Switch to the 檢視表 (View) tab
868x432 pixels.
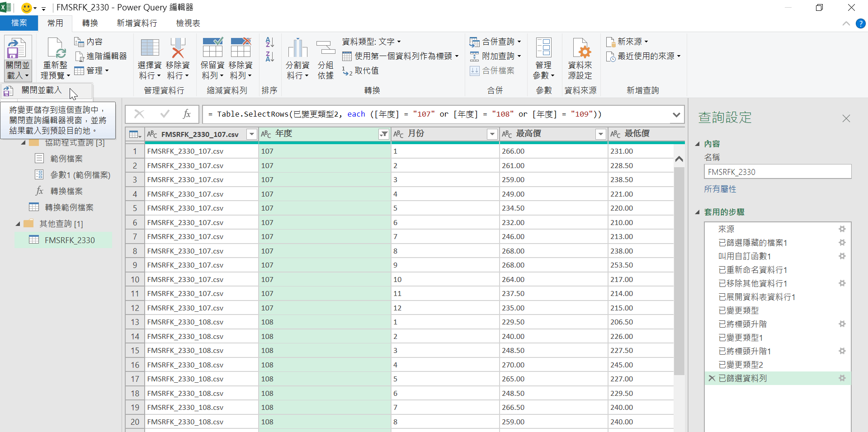point(188,23)
